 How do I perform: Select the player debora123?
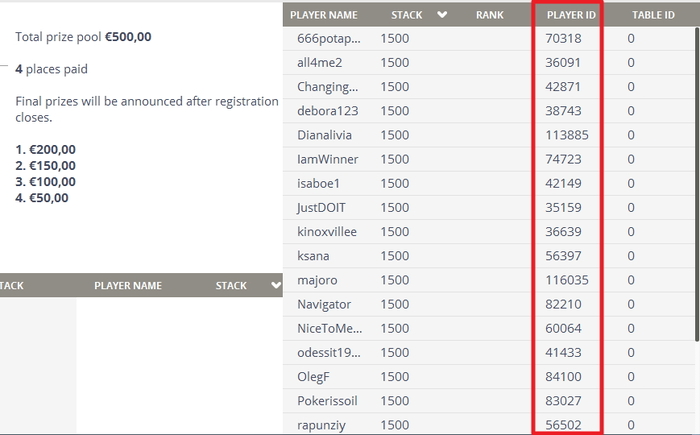(489, 111)
